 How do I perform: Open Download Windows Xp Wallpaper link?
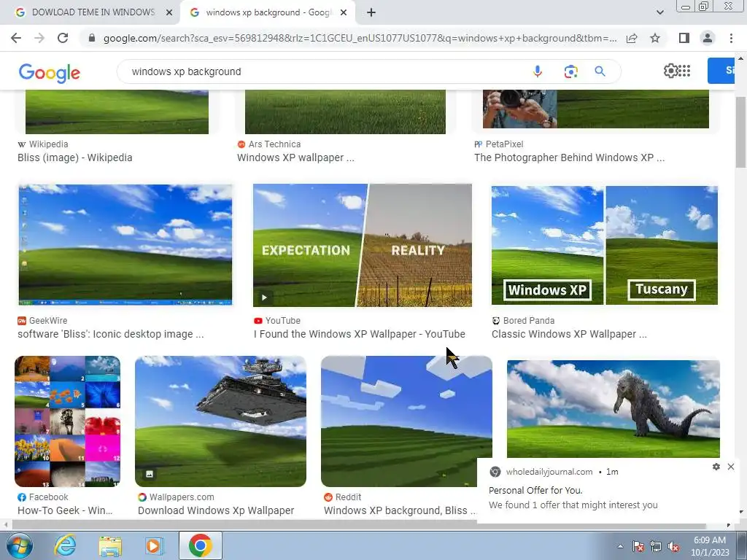point(216,510)
